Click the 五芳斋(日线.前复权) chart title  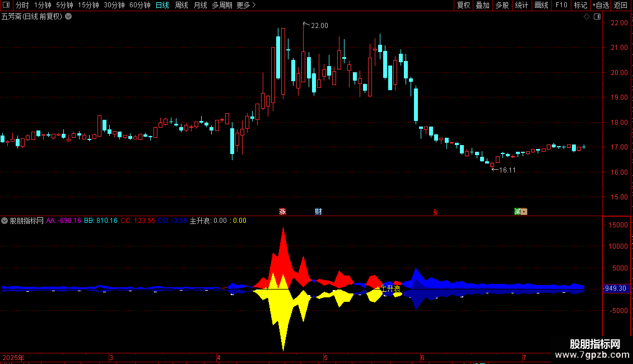click(x=32, y=17)
